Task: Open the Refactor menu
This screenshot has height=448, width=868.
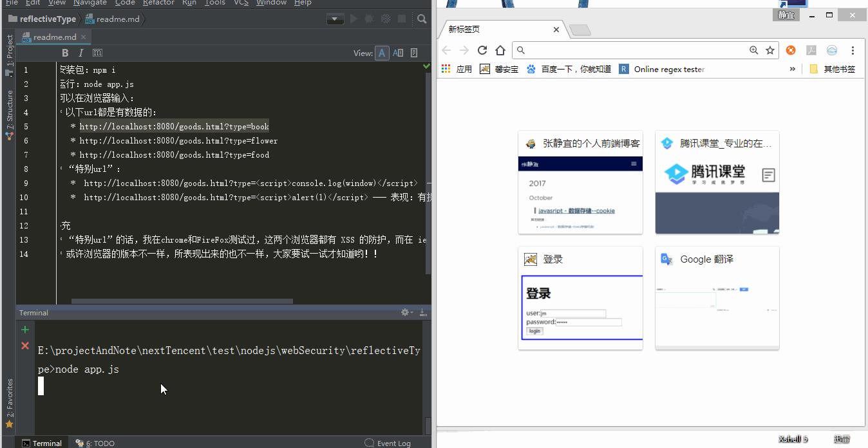Action: 158,3
